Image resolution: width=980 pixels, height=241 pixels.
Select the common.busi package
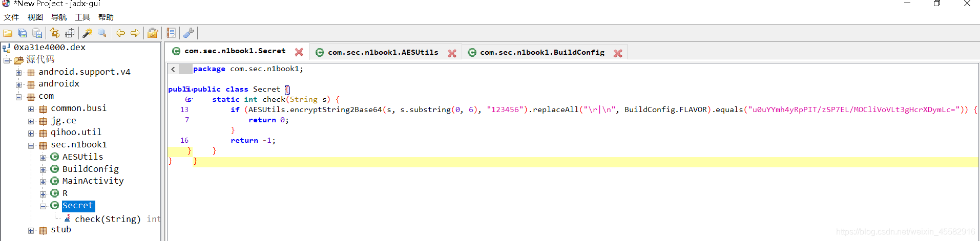[x=79, y=108]
